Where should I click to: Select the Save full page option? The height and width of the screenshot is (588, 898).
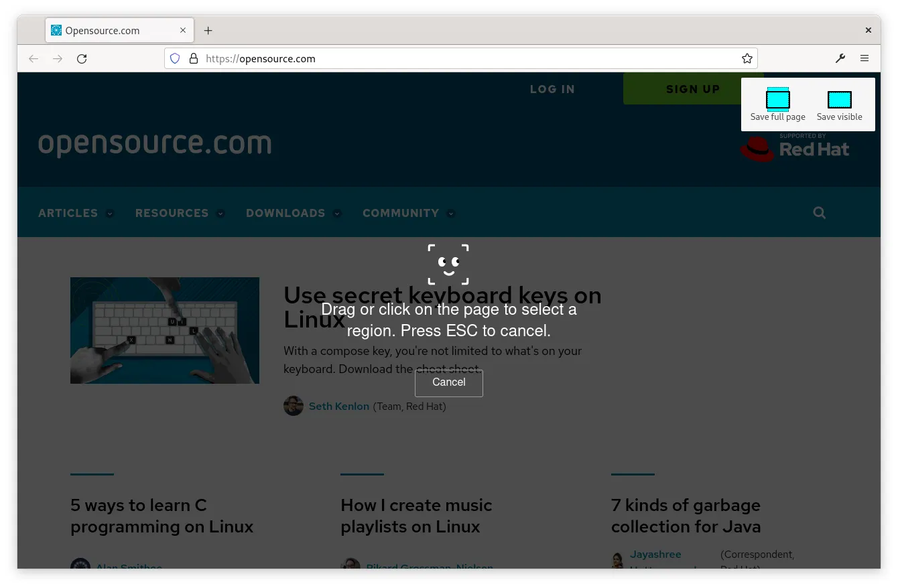coord(777,100)
